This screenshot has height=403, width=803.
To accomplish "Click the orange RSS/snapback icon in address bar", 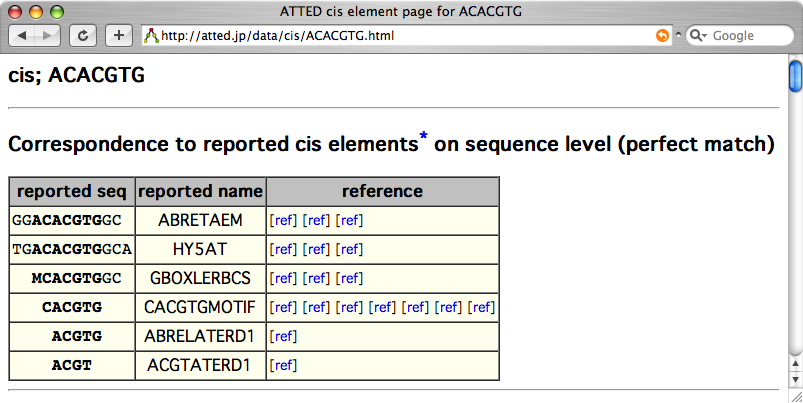I will click(661, 35).
